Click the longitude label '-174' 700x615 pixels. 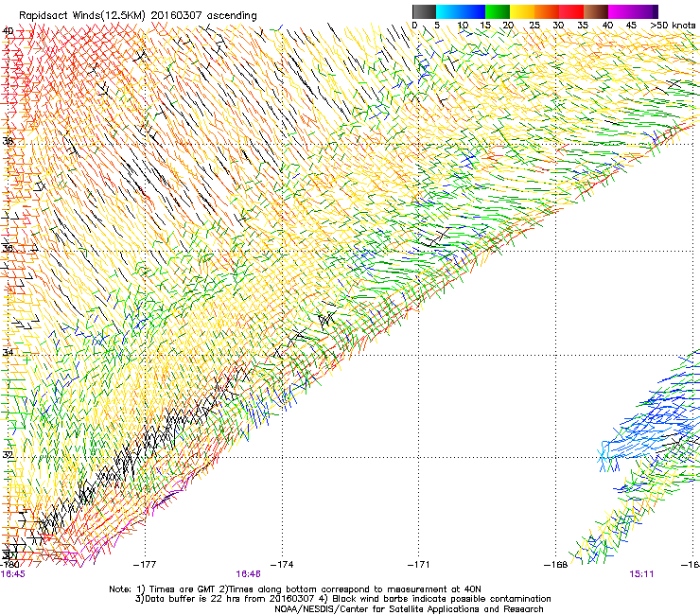(282, 564)
